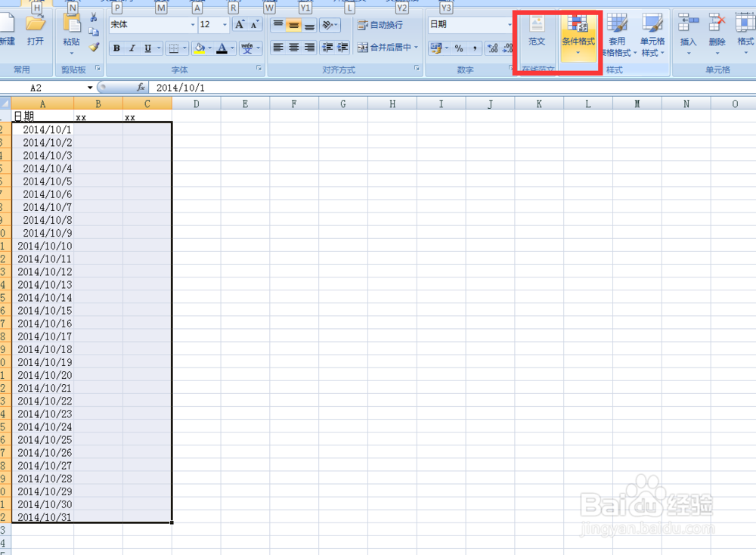The image size is (756, 555).
Task: Select cell with date 2014/10/31
Action: [42, 517]
